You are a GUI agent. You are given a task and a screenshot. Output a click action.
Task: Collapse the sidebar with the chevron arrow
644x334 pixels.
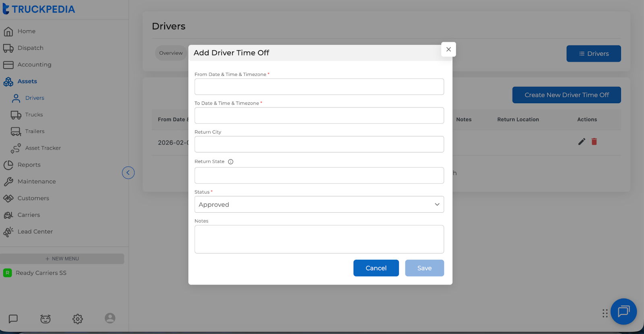(x=128, y=173)
